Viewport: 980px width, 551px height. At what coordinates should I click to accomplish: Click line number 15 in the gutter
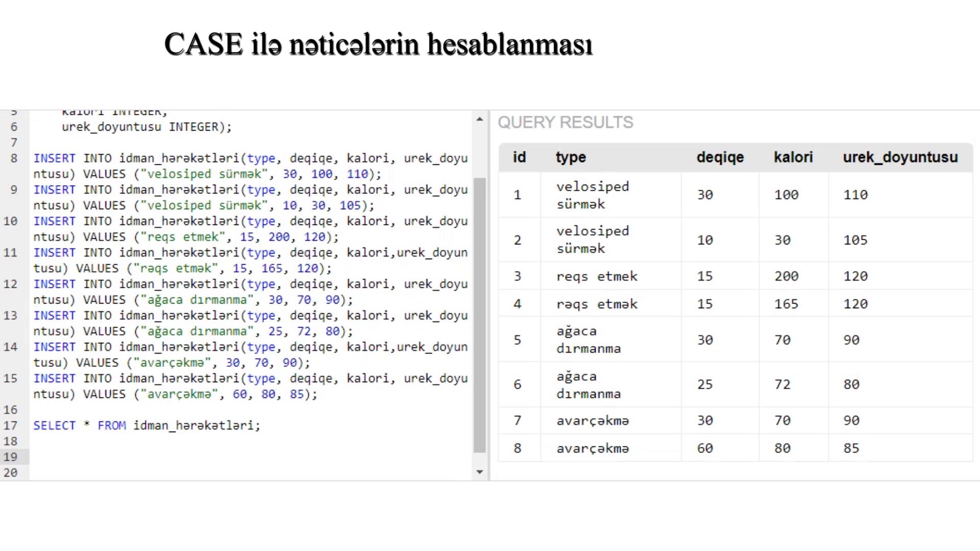point(11,378)
